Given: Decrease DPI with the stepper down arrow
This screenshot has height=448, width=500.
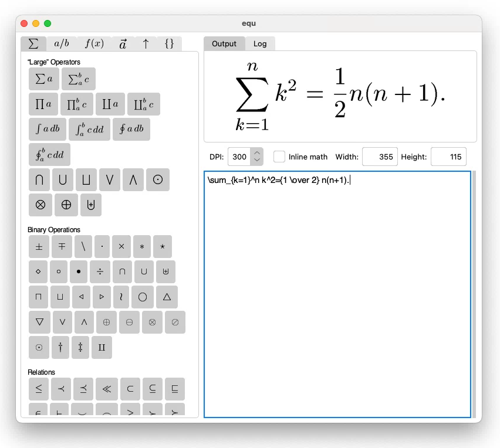Looking at the screenshot, I should [x=257, y=161].
